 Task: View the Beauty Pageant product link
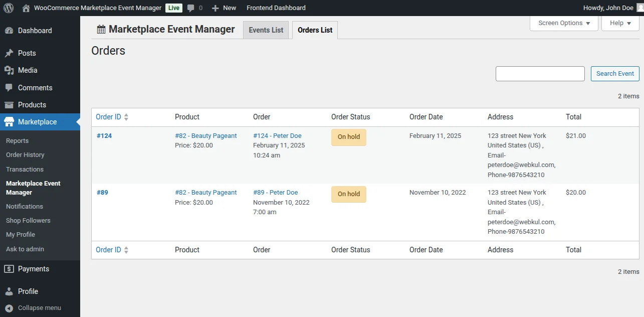205,135
